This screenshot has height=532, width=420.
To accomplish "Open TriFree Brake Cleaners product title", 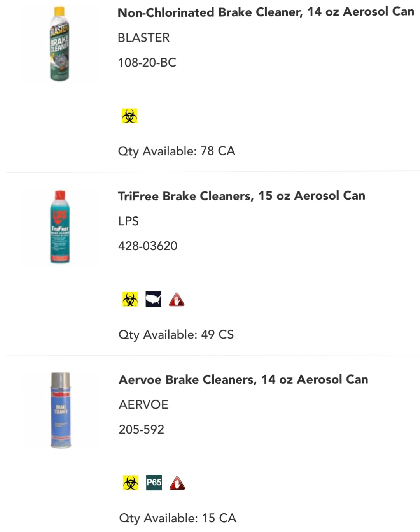I will pyautogui.click(x=241, y=196).
